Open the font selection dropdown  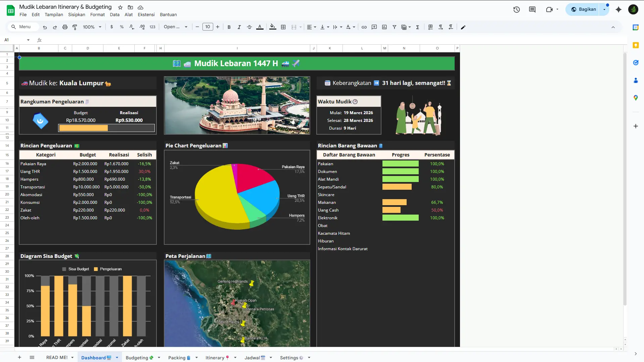175,27
